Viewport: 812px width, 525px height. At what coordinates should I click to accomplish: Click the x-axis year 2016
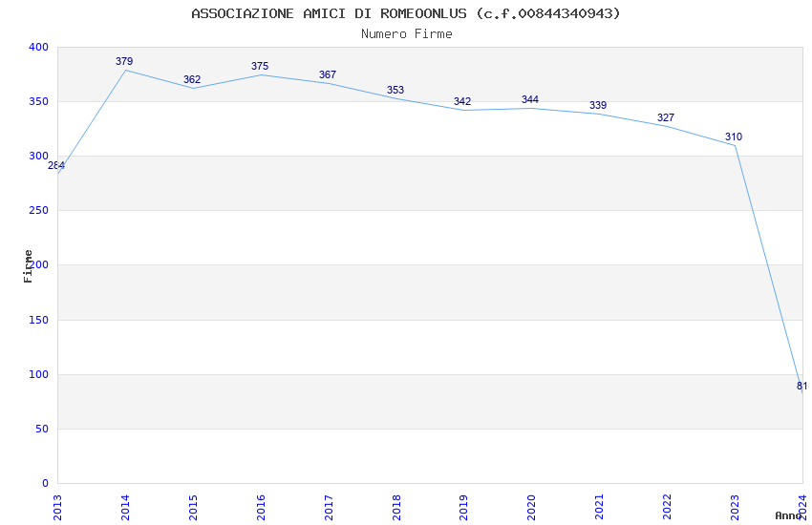[x=261, y=508]
